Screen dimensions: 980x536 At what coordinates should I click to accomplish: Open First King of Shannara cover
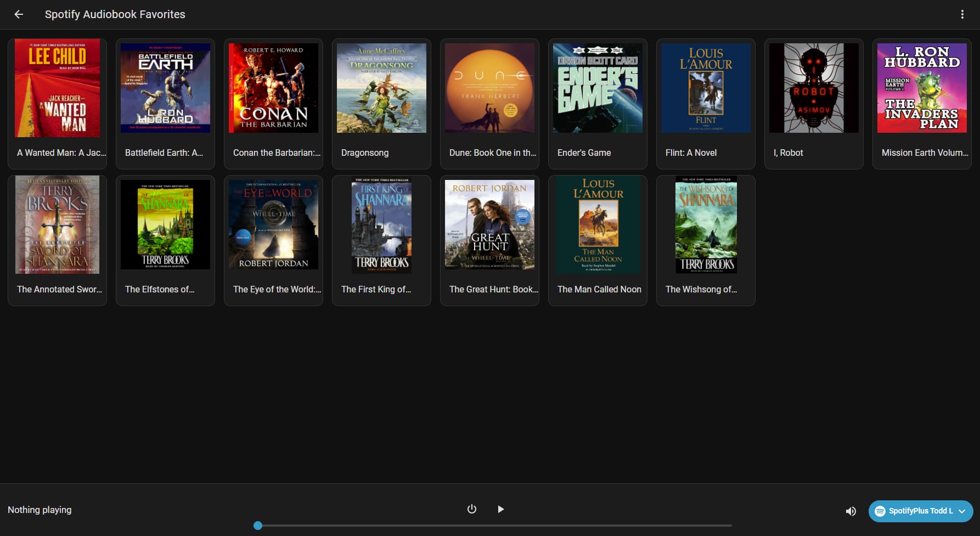381,224
